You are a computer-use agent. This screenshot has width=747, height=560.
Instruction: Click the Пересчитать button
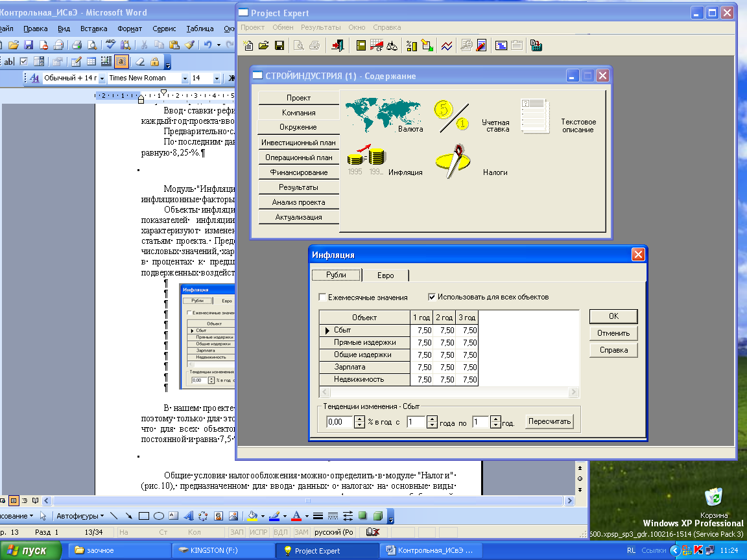click(549, 421)
